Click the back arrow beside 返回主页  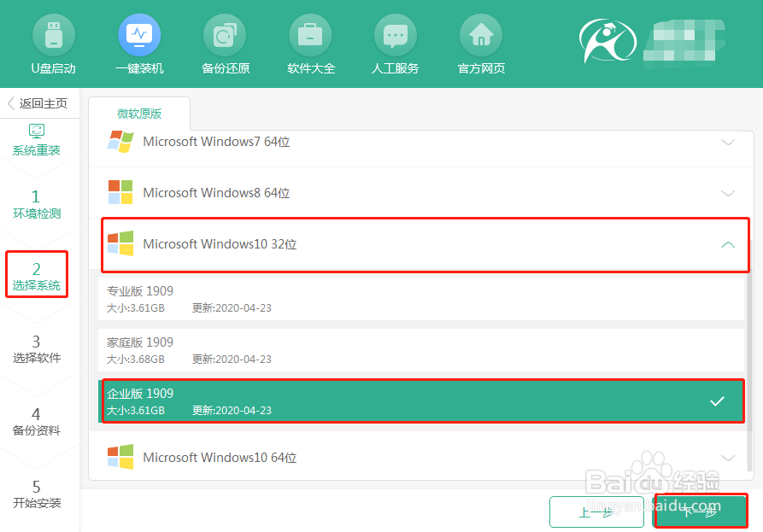tap(11, 103)
